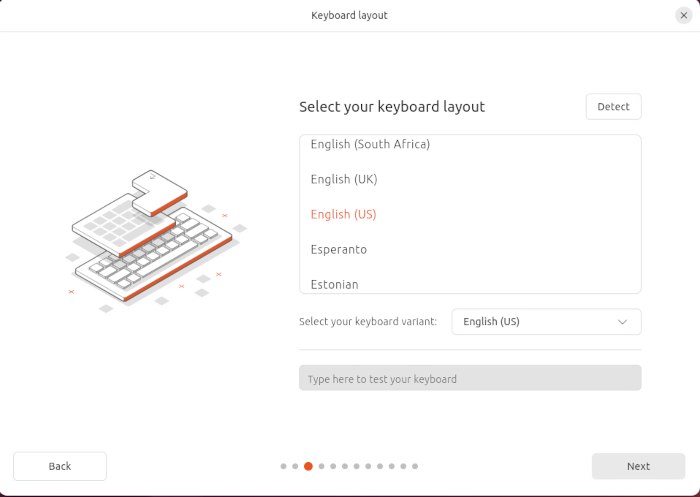Click the second step indicator dot

click(x=296, y=466)
